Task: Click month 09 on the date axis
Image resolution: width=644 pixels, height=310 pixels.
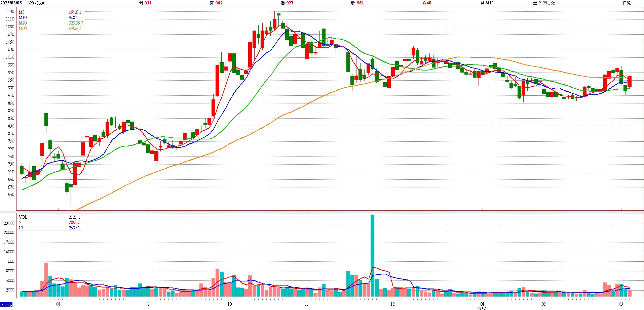Action: pos(148,304)
